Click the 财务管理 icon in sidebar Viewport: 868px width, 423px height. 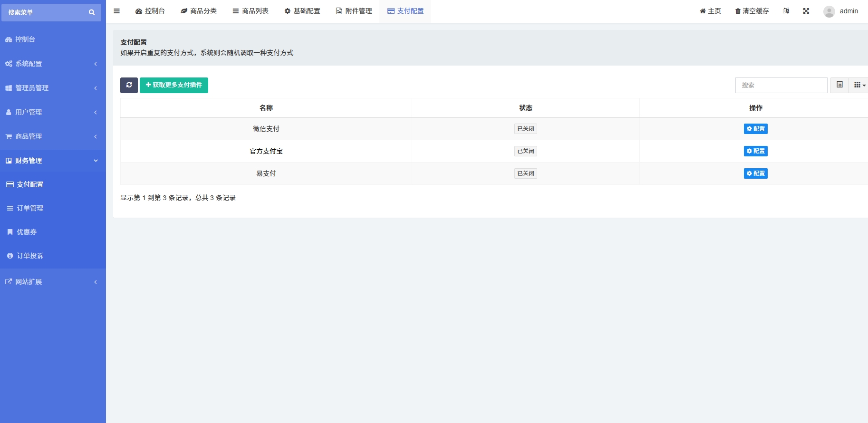[x=9, y=161]
